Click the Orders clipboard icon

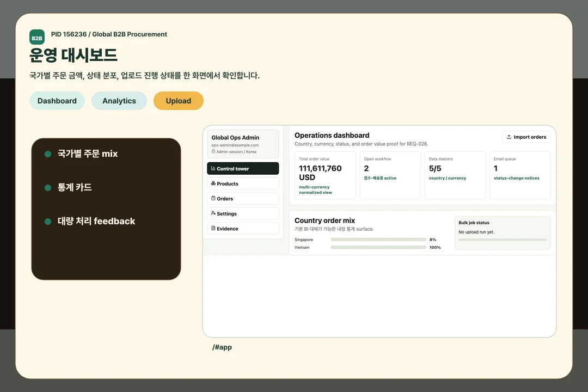[213, 198]
